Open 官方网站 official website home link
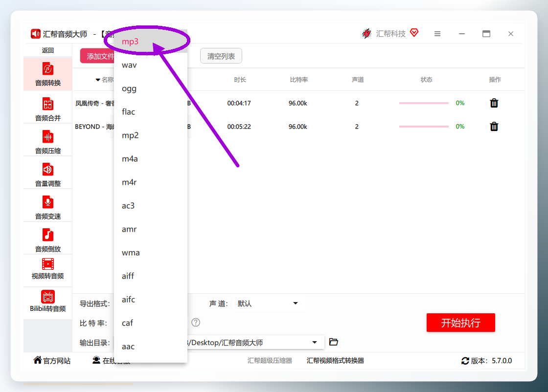 (x=52, y=361)
